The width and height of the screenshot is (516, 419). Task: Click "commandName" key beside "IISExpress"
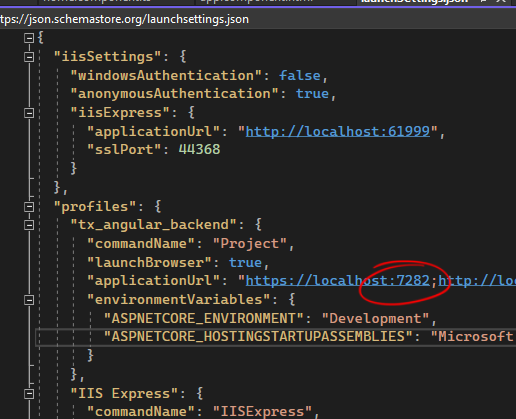[x=141, y=412]
